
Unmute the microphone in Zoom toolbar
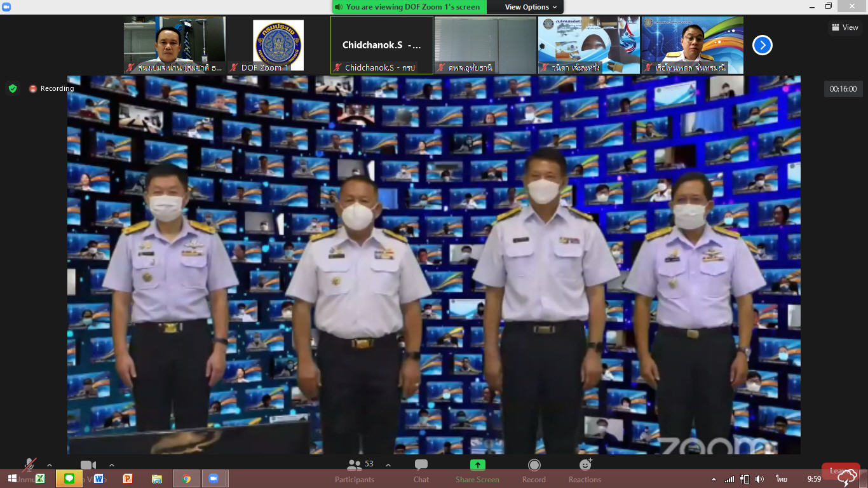(29, 465)
